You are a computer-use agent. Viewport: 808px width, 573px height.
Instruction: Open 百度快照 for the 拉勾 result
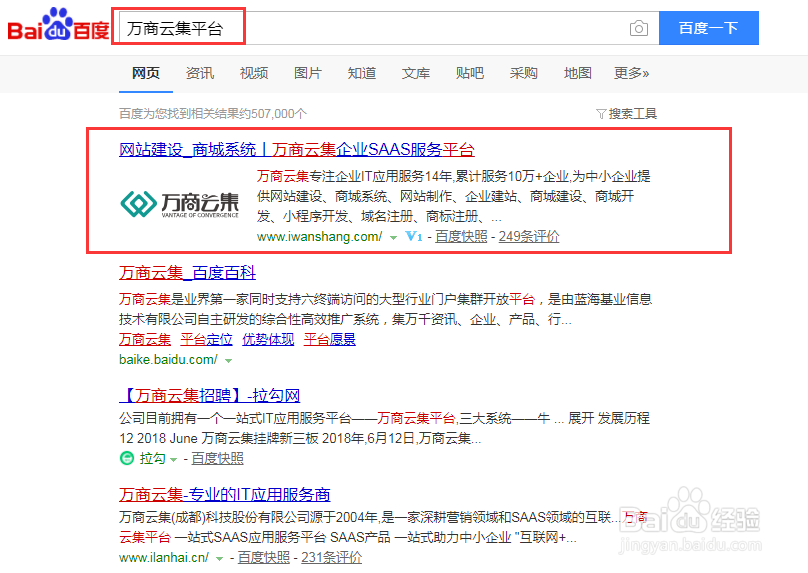(x=217, y=458)
